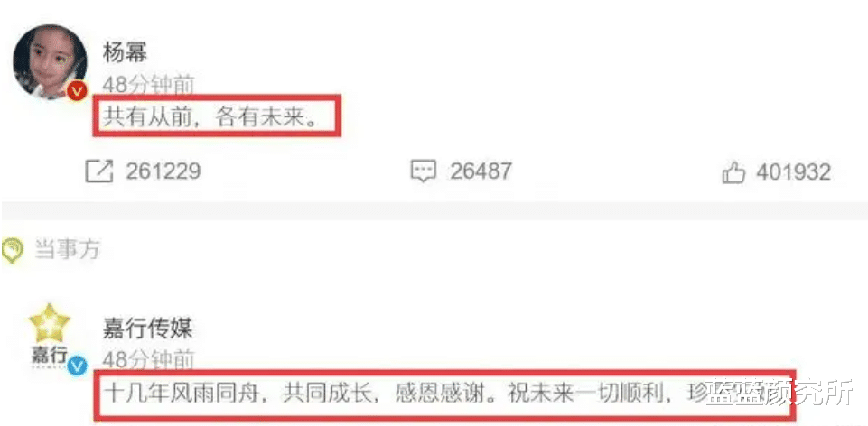Click the red V verified badge
The image size is (868, 426).
(x=77, y=91)
